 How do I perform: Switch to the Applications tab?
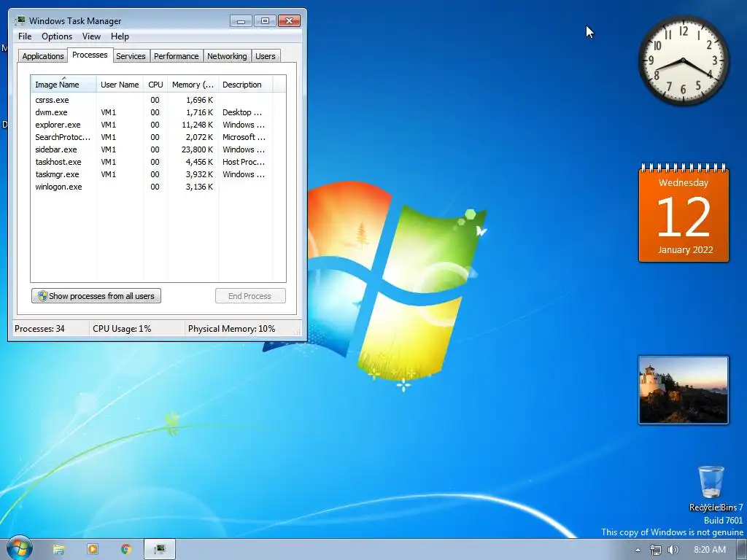pos(43,55)
